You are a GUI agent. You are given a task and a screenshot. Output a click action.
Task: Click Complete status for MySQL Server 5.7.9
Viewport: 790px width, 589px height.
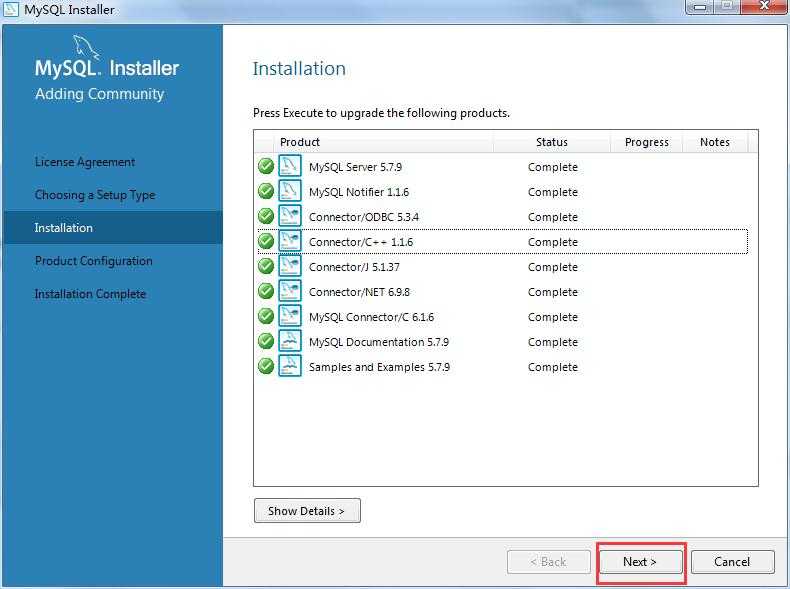click(553, 167)
